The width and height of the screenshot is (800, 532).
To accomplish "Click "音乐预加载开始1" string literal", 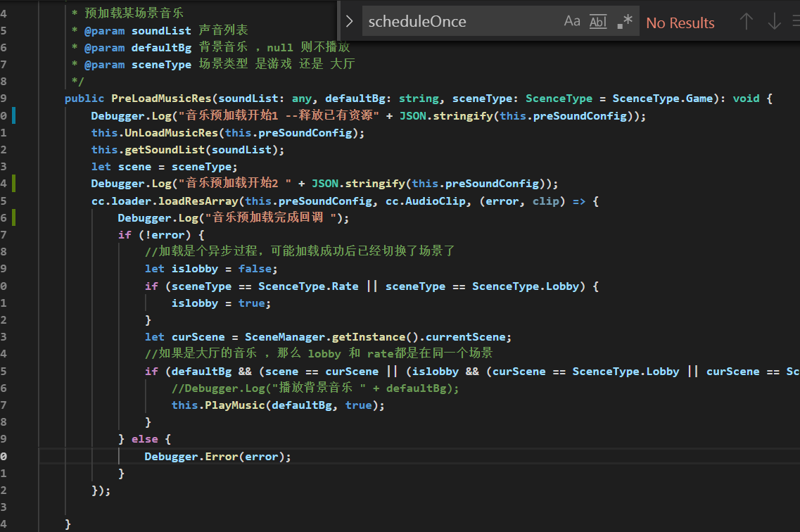I will [x=278, y=115].
